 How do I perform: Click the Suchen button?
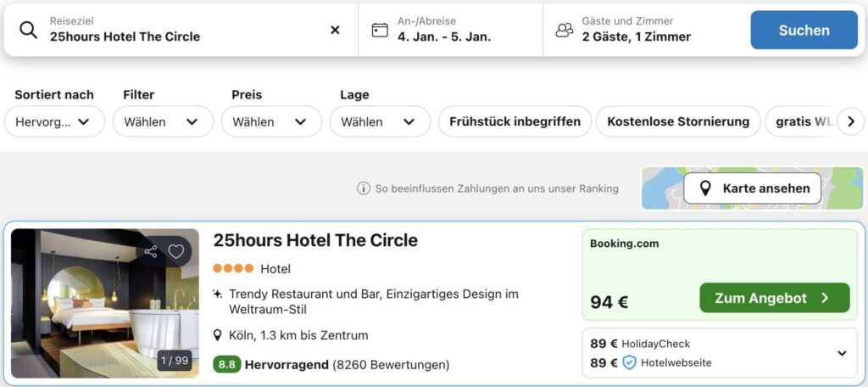[804, 30]
